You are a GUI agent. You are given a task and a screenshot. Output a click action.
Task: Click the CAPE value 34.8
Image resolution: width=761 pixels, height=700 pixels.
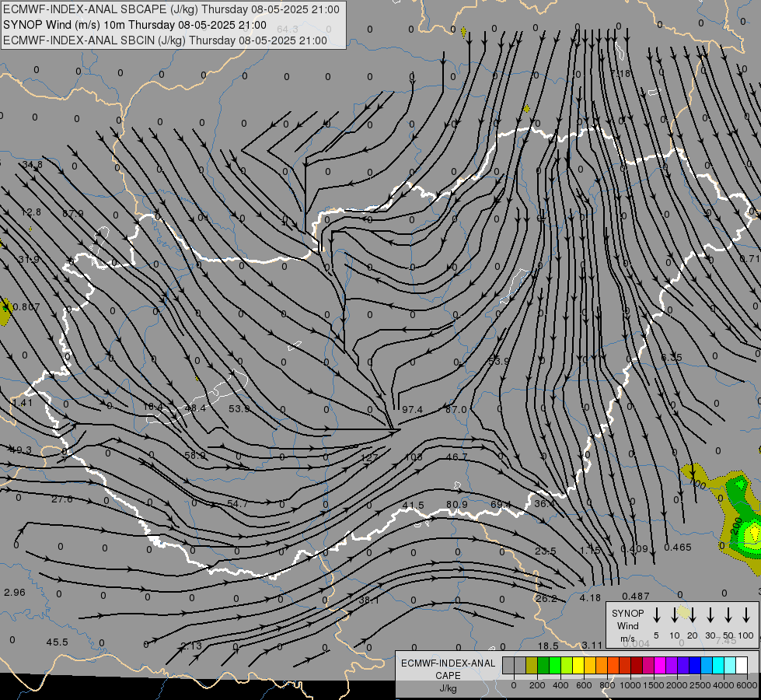(x=32, y=165)
